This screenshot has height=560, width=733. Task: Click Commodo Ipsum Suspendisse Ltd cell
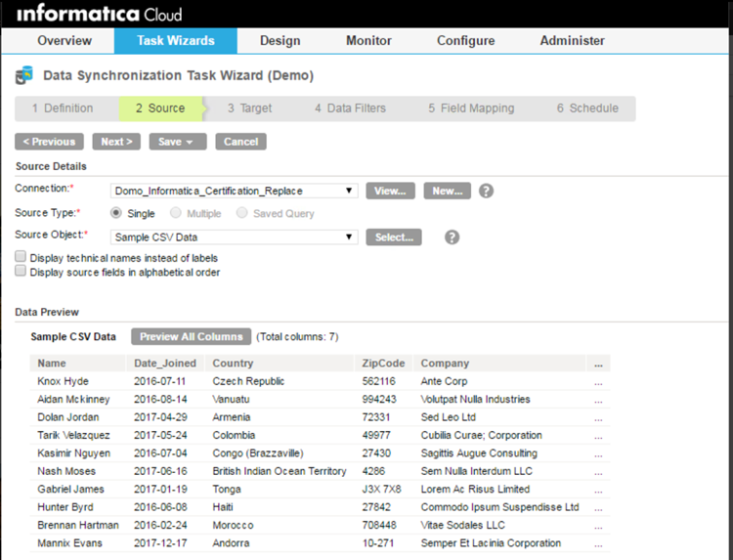(499, 507)
